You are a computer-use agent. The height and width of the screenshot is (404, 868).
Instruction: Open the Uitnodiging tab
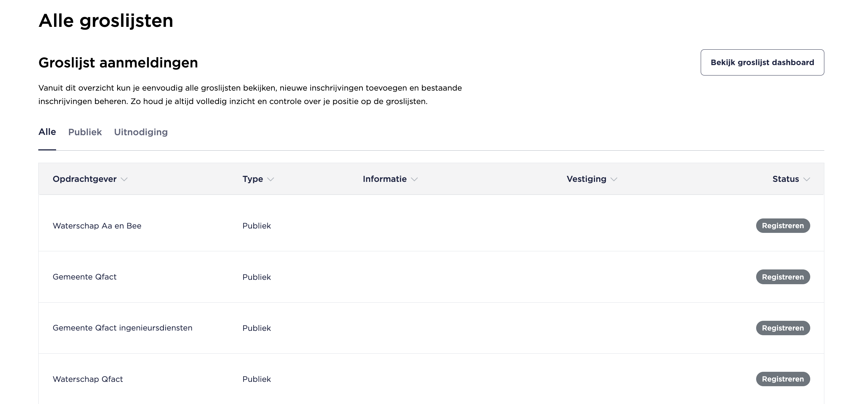click(x=140, y=132)
